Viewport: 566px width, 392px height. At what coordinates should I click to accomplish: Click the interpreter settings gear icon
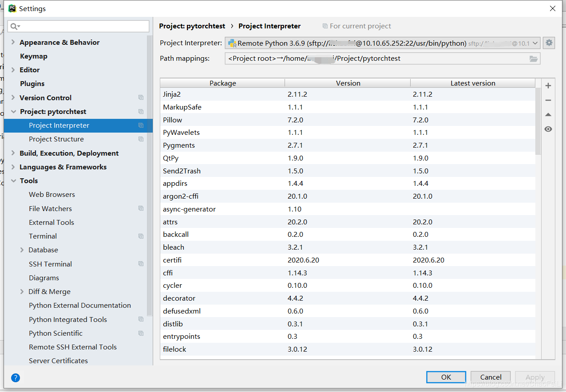click(x=549, y=43)
